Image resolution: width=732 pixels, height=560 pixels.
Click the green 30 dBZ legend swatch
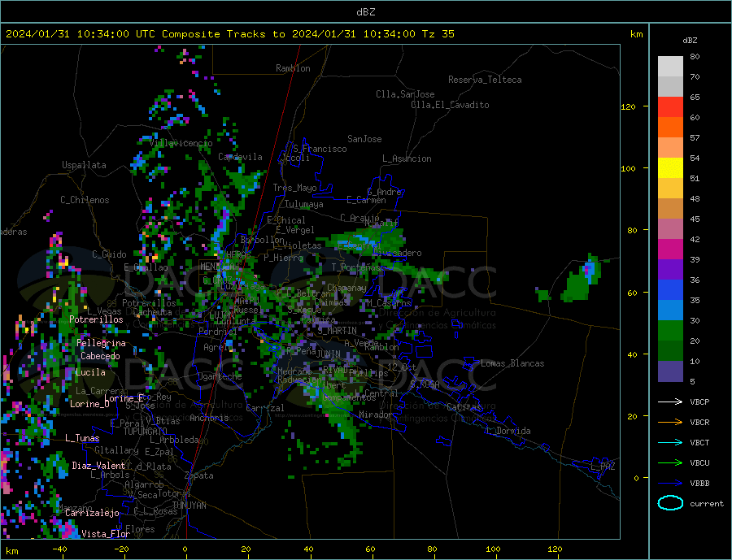point(670,331)
